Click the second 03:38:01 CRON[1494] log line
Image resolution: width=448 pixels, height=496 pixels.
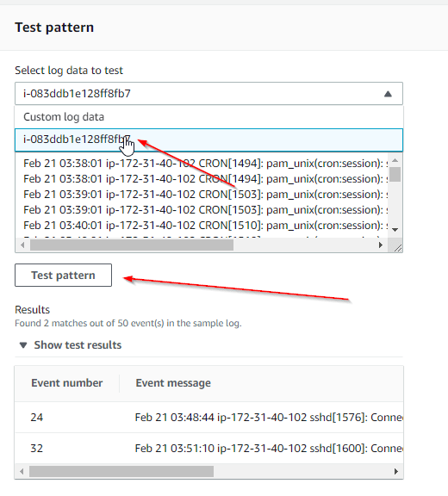[206, 179]
